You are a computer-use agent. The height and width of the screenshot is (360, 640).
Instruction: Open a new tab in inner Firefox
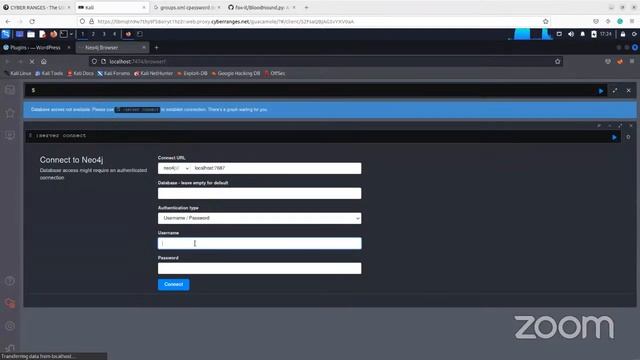tap(156, 48)
